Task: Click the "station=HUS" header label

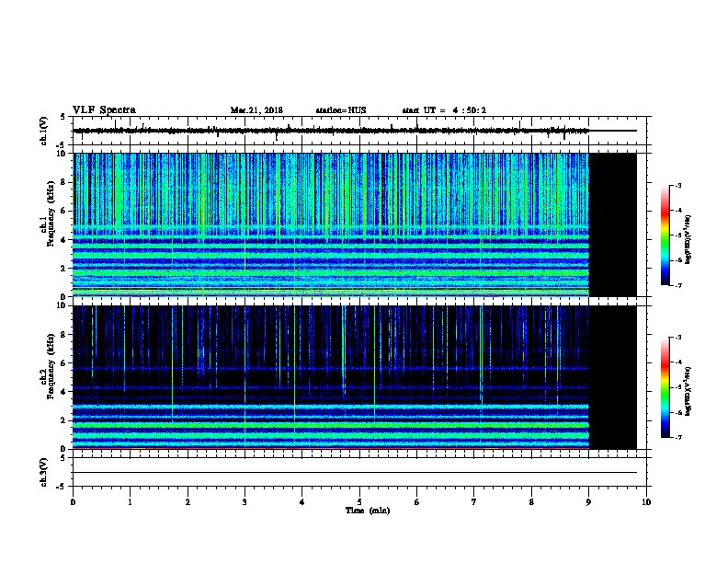Action: tap(341, 110)
